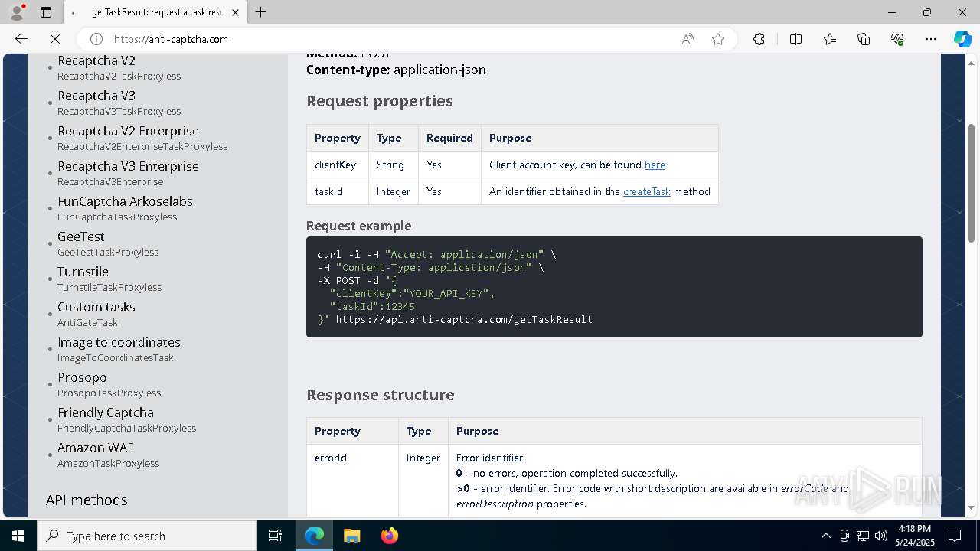Viewport: 980px width, 551px height.
Task: Select the getTaskResult browser tab
Action: [x=155, y=12]
